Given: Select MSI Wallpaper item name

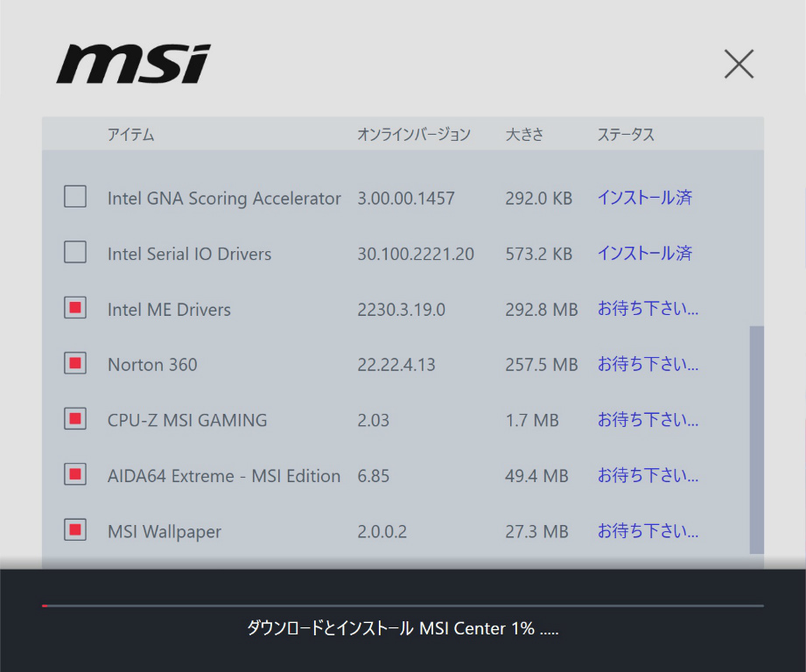Looking at the screenshot, I should [165, 532].
